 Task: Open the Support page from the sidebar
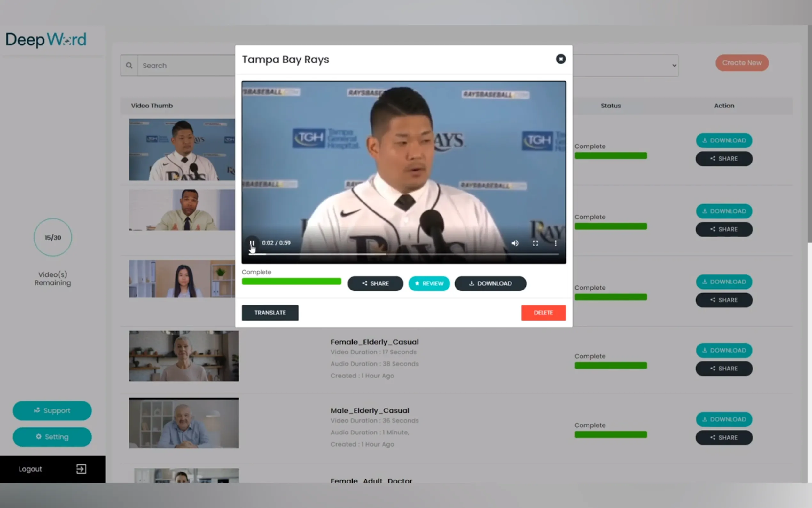pyautogui.click(x=52, y=410)
